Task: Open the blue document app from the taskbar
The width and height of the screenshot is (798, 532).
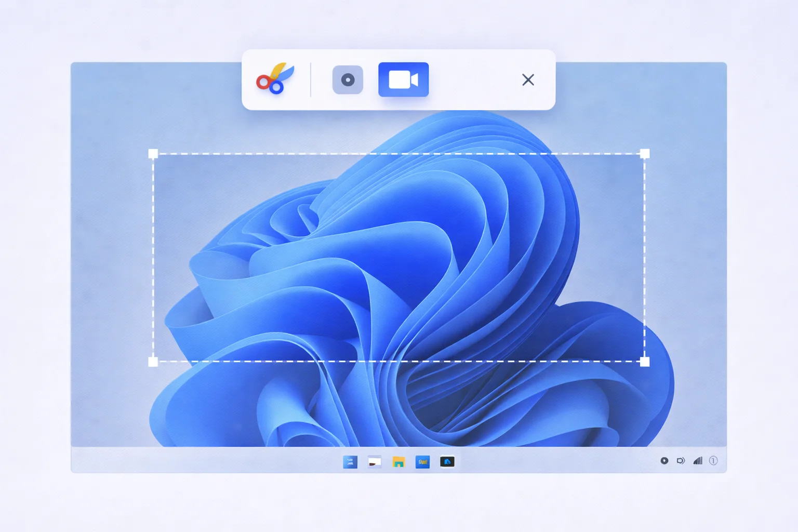Action: (x=351, y=462)
